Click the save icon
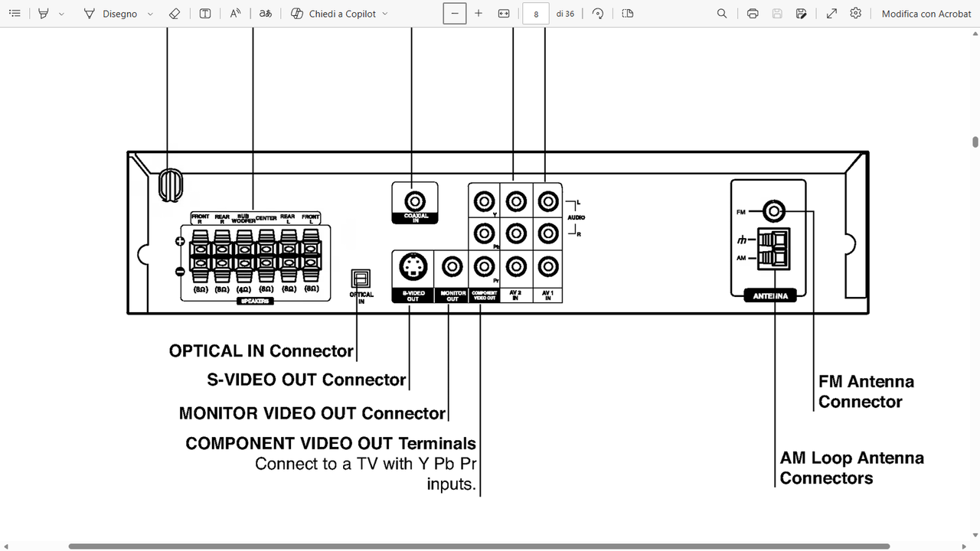The height and width of the screenshot is (551, 980). point(777,14)
